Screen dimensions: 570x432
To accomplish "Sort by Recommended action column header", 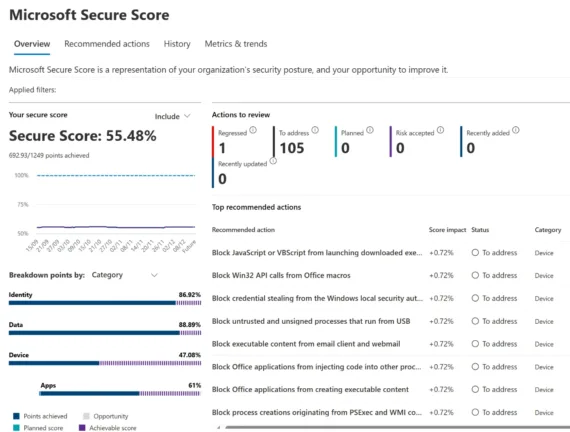I will click(x=243, y=230).
